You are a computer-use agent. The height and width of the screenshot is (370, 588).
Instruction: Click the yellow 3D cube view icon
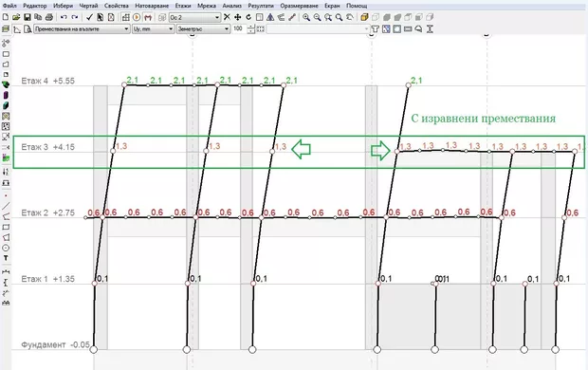364,17
